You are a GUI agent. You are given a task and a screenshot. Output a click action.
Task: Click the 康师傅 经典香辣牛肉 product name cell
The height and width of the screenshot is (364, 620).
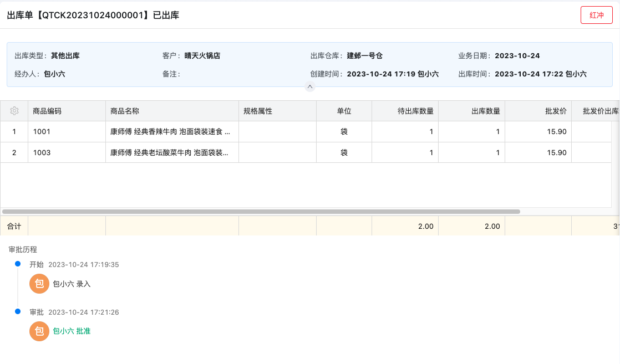(170, 132)
